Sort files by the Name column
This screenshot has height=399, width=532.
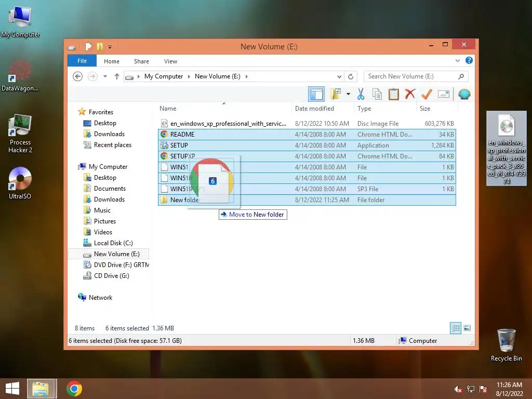224,108
